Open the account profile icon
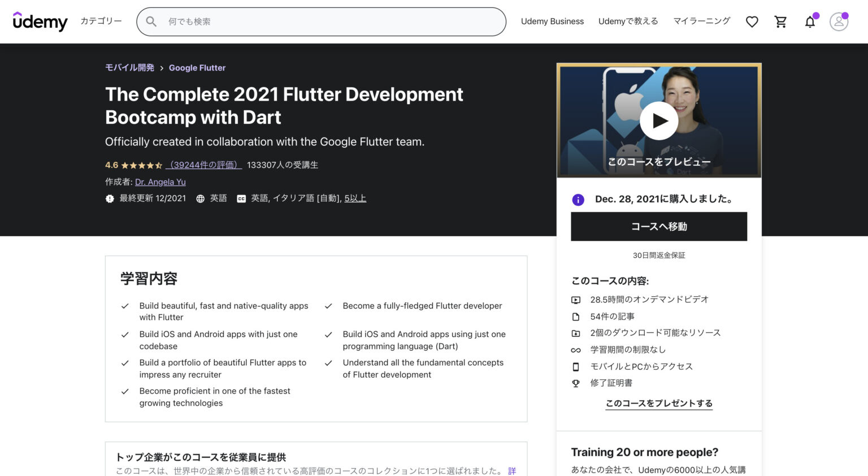Screen dimensions: 868x476 [839, 21]
